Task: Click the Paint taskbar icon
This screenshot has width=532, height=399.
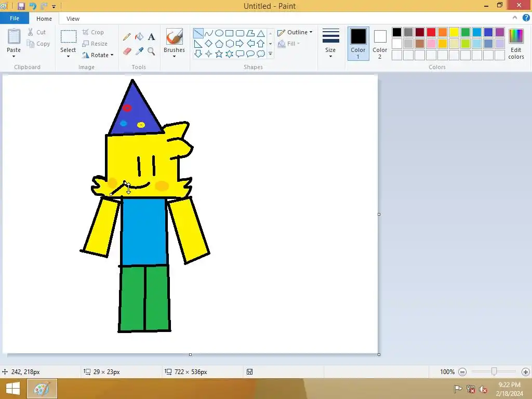Action: [x=42, y=389]
